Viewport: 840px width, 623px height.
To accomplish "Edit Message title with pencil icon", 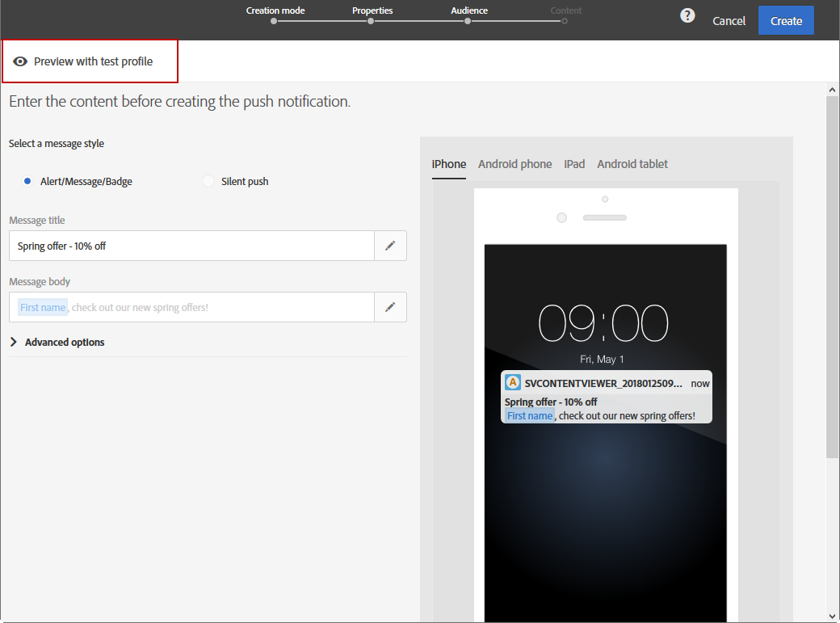I will pos(391,246).
